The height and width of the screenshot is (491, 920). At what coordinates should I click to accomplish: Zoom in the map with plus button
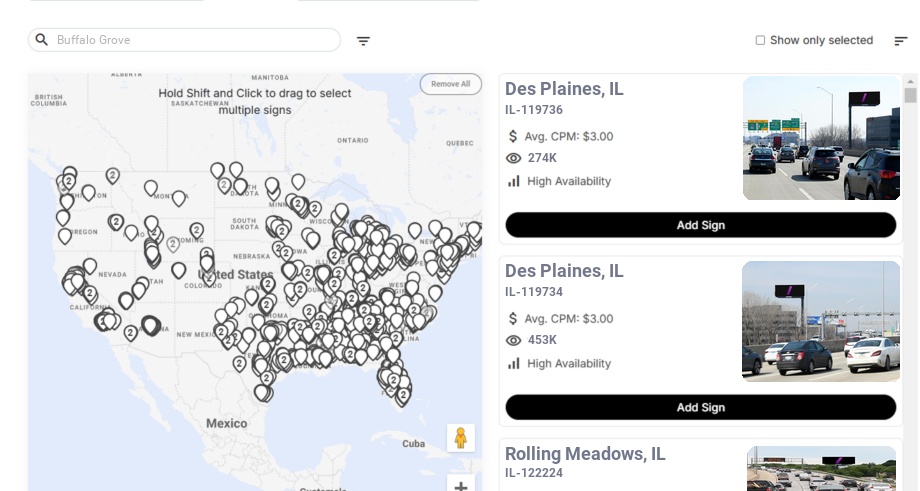tap(461, 486)
